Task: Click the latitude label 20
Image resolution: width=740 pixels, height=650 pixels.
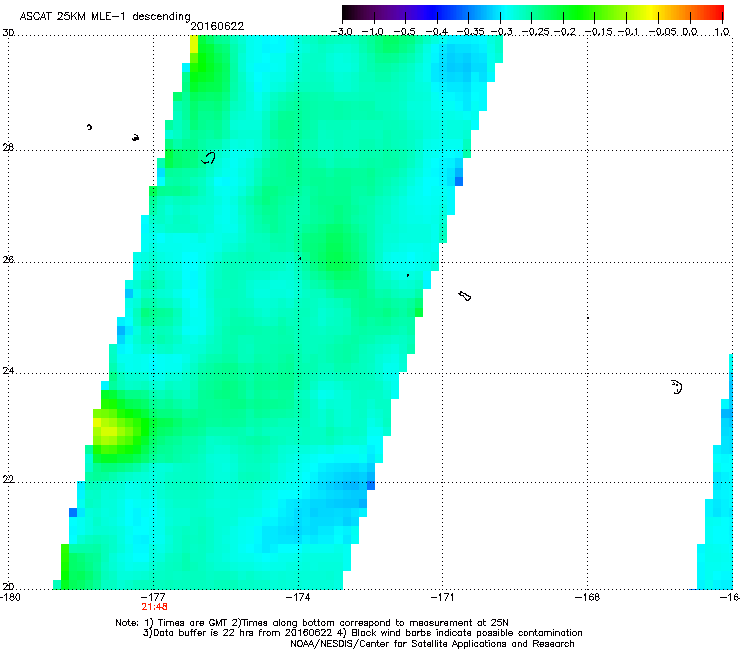Action: 8,586
